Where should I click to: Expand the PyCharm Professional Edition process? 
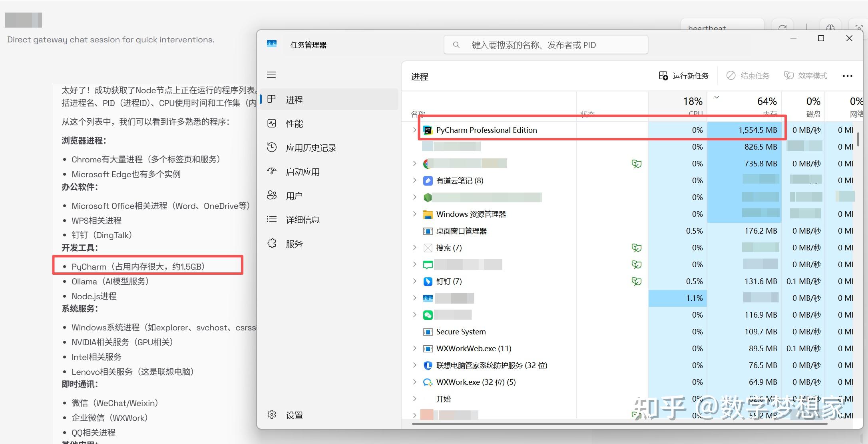click(414, 130)
